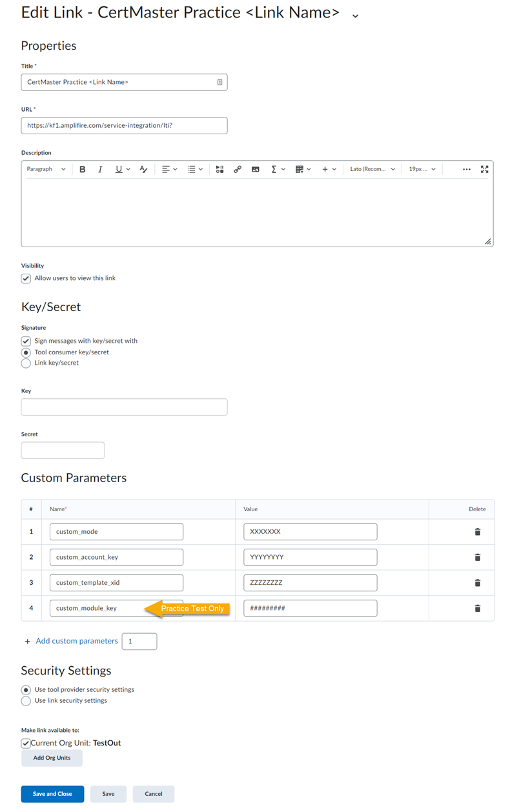Open the Paragraph style dropdown
The width and height of the screenshot is (519, 812).
45,169
